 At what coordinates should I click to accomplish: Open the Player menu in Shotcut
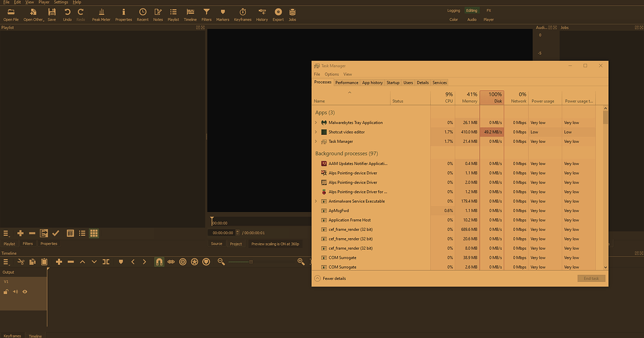tap(44, 2)
